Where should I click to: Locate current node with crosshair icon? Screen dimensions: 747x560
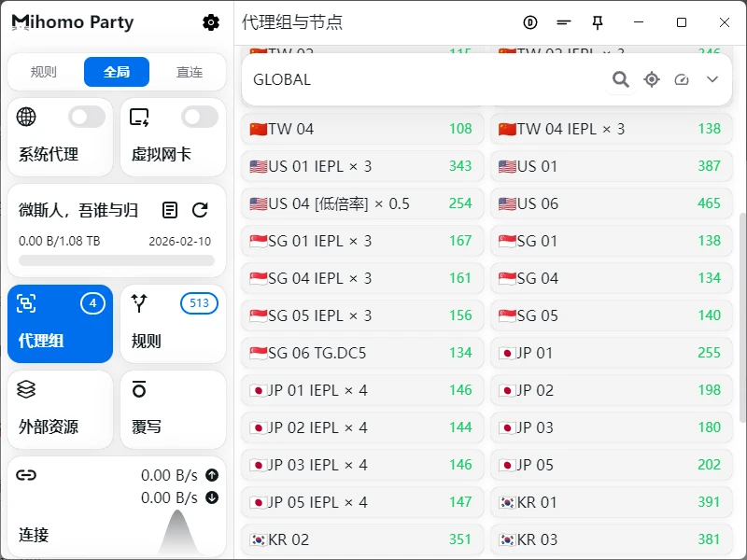click(652, 79)
